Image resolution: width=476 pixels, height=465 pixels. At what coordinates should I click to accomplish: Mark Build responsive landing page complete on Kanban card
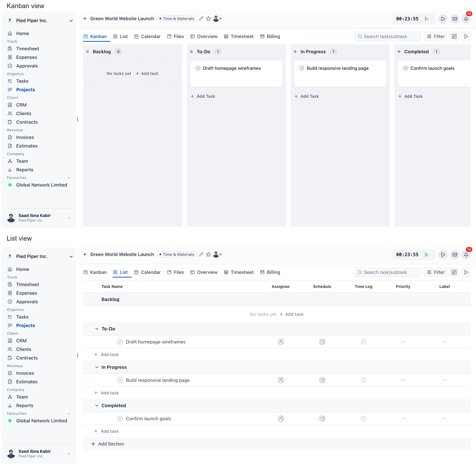coord(302,68)
